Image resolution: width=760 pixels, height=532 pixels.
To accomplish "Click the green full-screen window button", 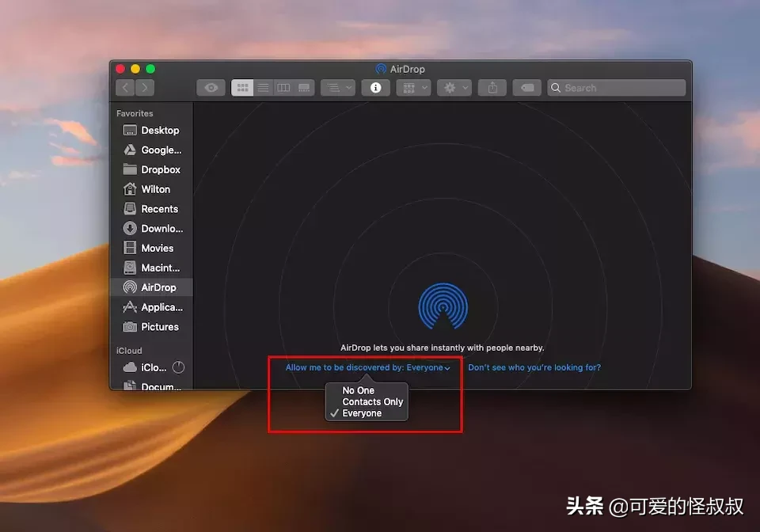I will click(x=150, y=69).
